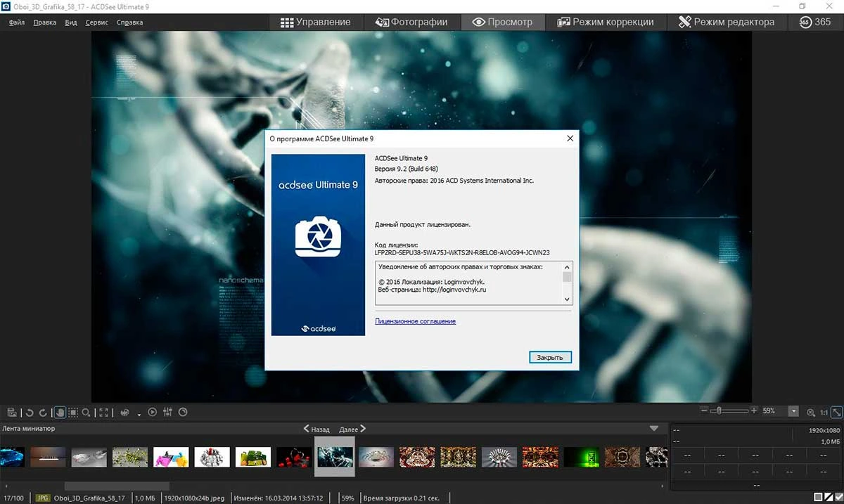The height and width of the screenshot is (504, 844).
Task: Rotate image clockwise
Action: click(43, 413)
